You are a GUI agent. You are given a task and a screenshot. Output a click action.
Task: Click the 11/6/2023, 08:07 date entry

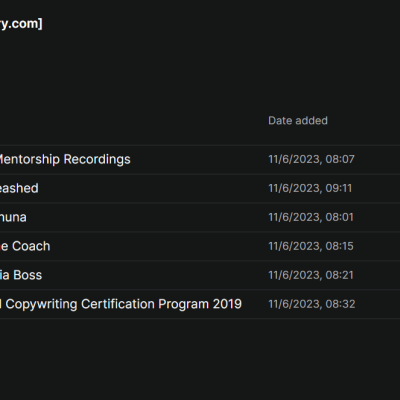click(x=311, y=159)
